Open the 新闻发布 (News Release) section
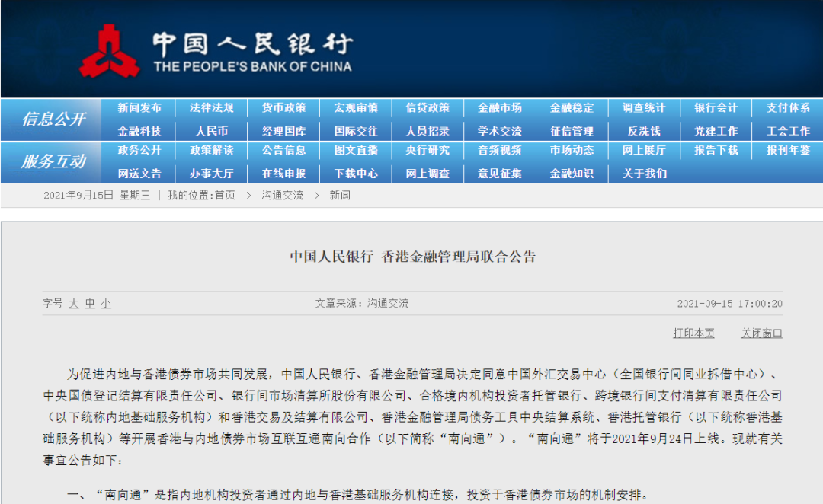 (138, 107)
